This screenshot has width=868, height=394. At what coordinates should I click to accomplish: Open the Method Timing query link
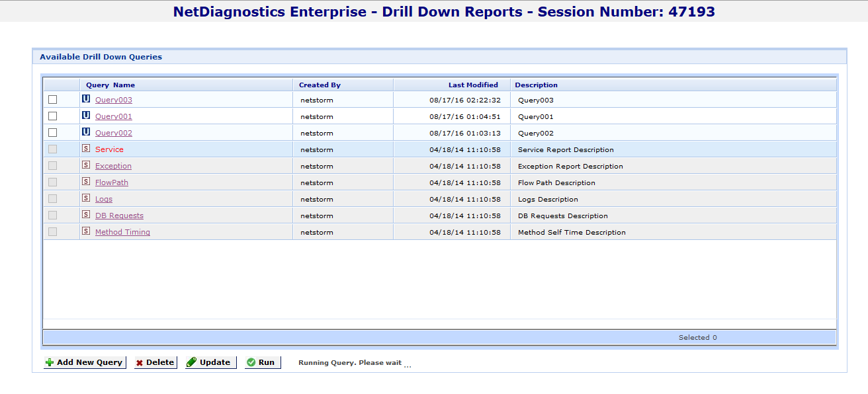[x=122, y=232]
